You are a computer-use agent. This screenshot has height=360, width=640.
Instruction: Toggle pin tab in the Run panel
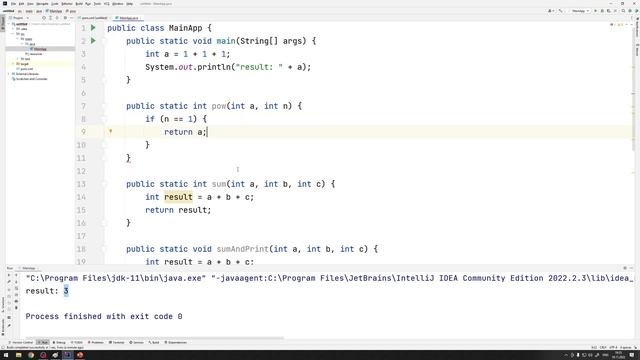[9, 325]
